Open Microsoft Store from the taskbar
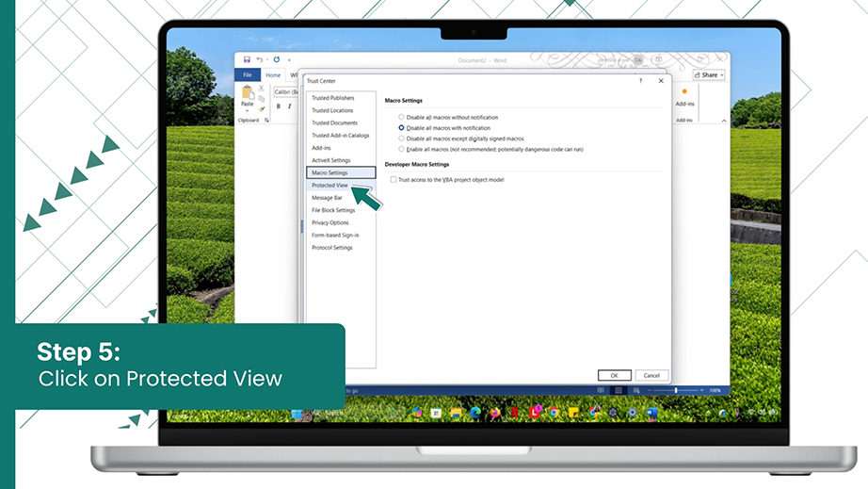This screenshot has height=489, width=868. (x=436, y=413)
